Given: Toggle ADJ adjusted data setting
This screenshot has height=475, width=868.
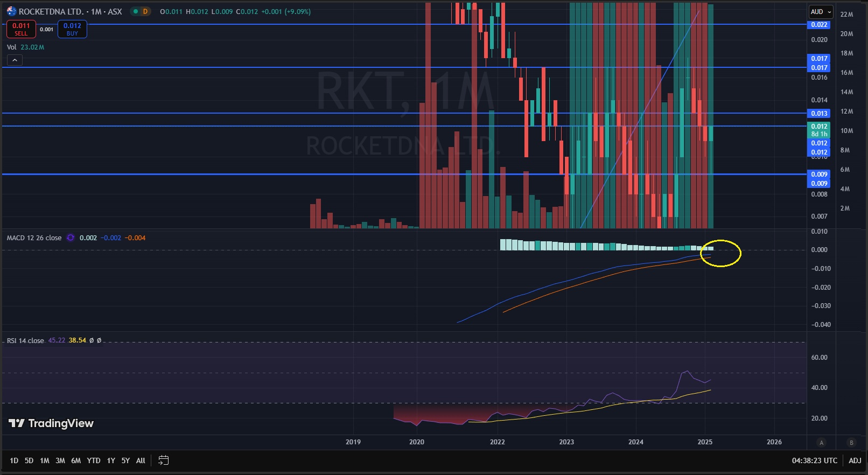Looking at the screenshot, I should click(855, 460).
